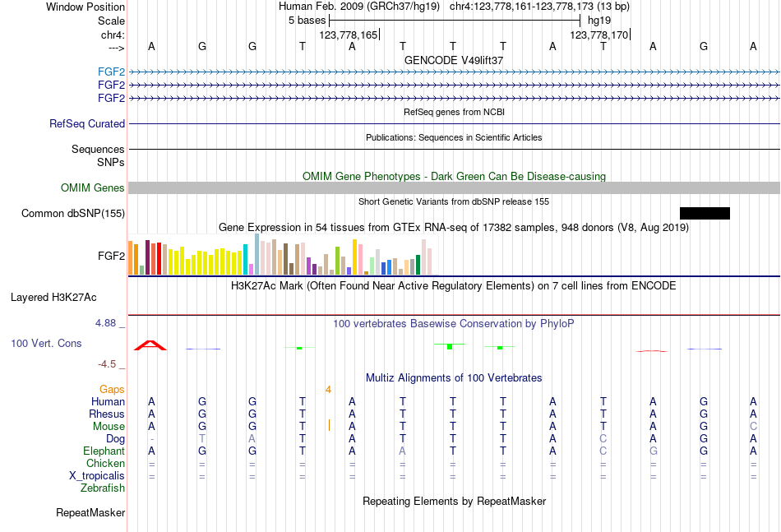Open the RefSeq Curated track label
781x532 pixels.
(x=86, y=123)
